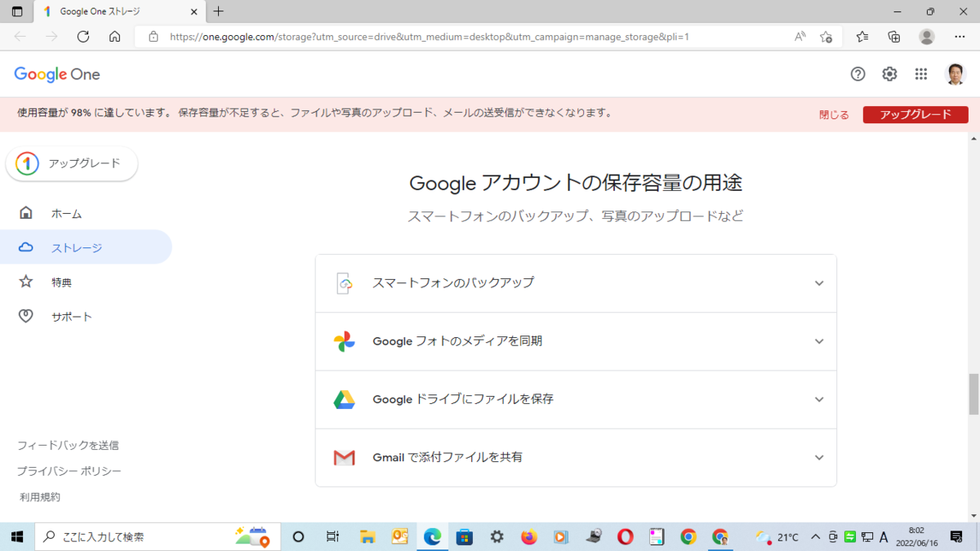
Task: Click the red アップグレード banner button
Action: [x=915, y=114]
